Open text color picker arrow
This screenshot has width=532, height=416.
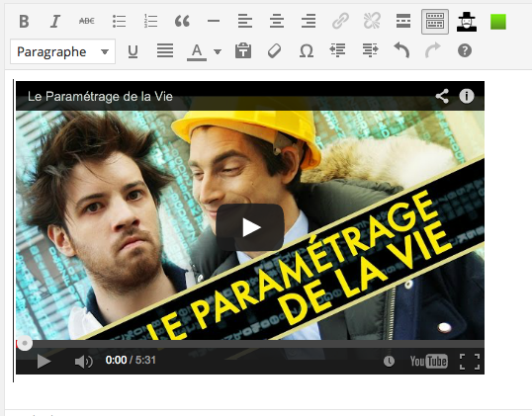point(218,51)
